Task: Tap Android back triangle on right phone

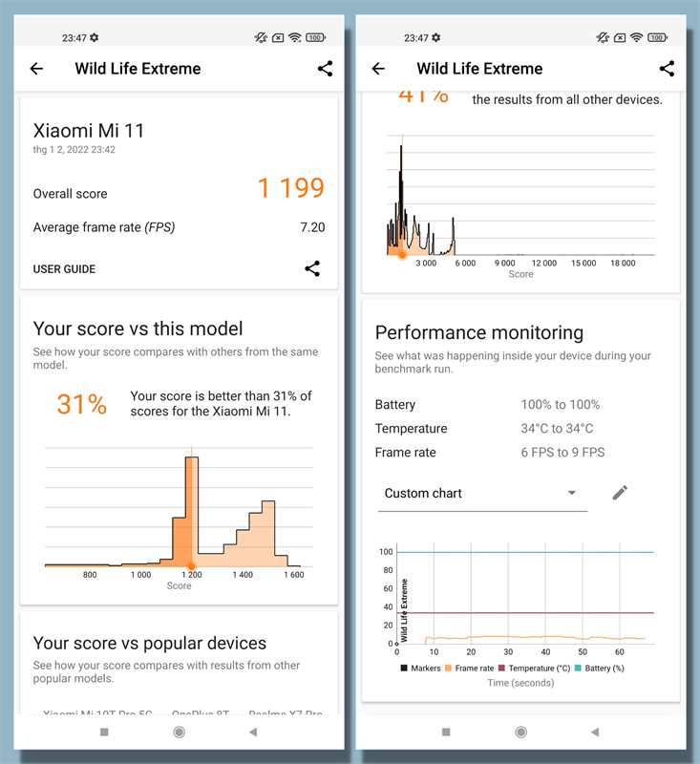Action: [x=595, y=732]
